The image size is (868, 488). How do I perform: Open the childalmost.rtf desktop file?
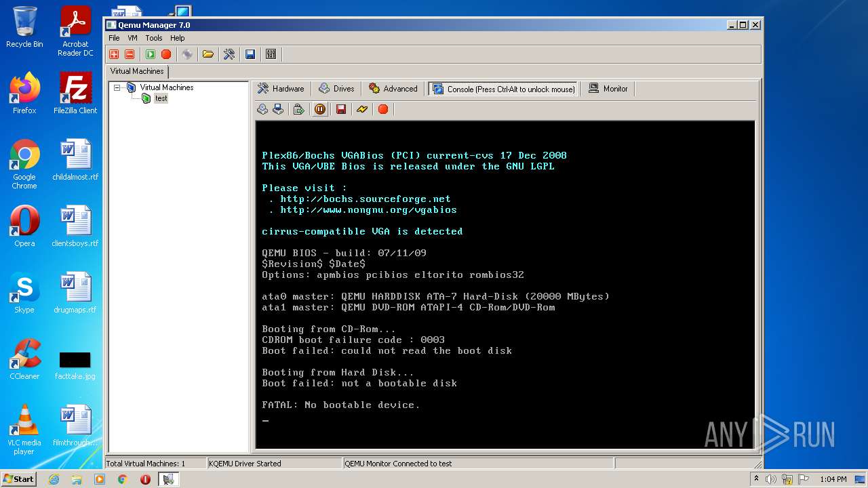(x=75, y=160)
